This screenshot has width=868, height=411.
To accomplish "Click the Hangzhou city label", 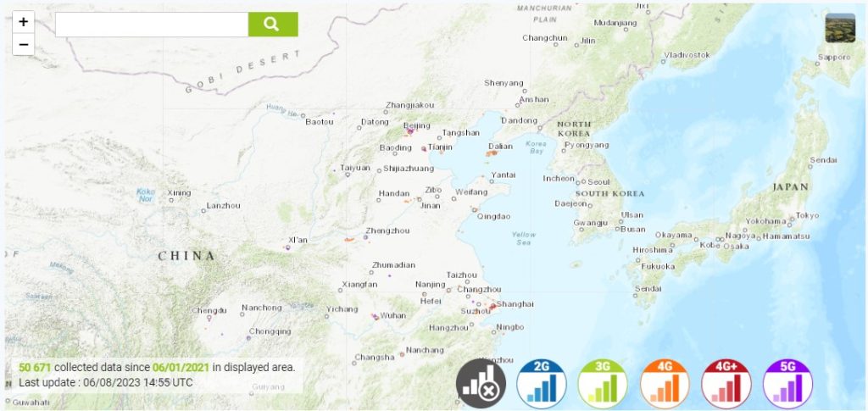I will point(448,328).
